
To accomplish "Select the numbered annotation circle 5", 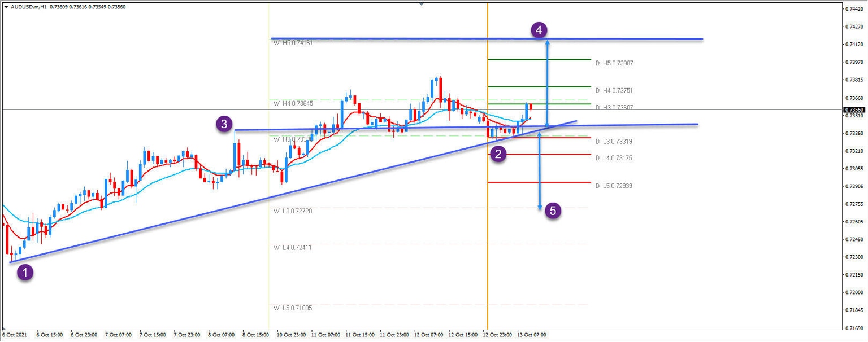I will tap(553, 212).
